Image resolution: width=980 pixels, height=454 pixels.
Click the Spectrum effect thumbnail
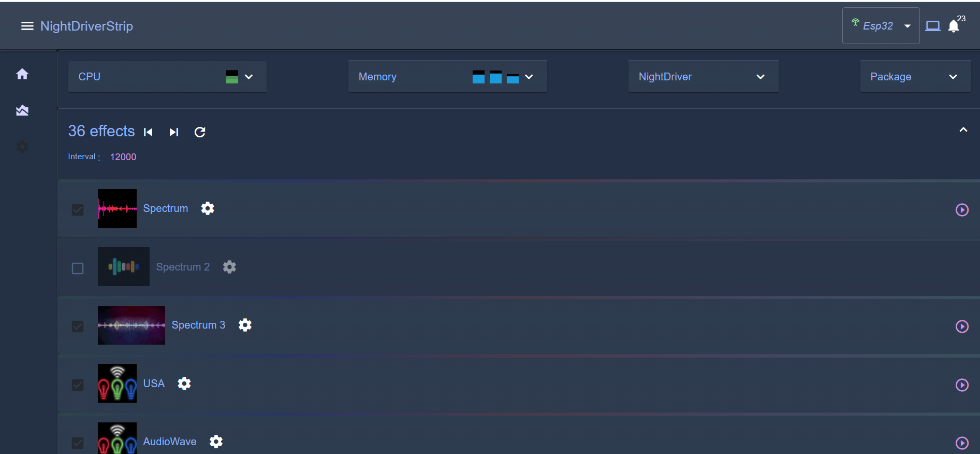click(117, 208)
